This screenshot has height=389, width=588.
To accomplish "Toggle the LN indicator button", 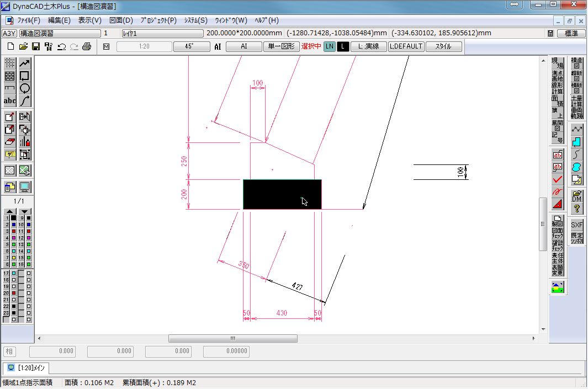I will tap(329, 46).
